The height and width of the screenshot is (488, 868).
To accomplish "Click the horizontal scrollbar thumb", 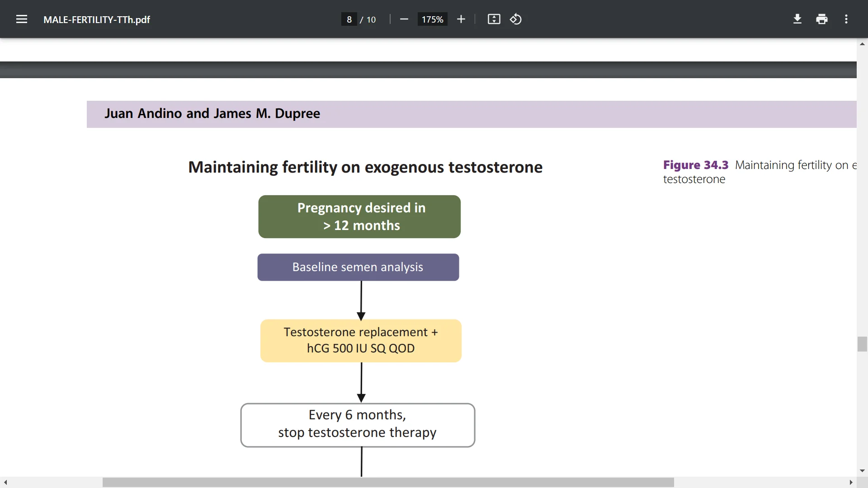I will click(388, 483).
